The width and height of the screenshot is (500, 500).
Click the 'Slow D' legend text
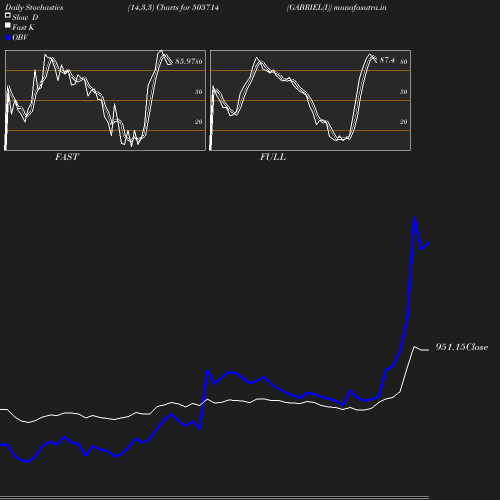pos(25,17)
